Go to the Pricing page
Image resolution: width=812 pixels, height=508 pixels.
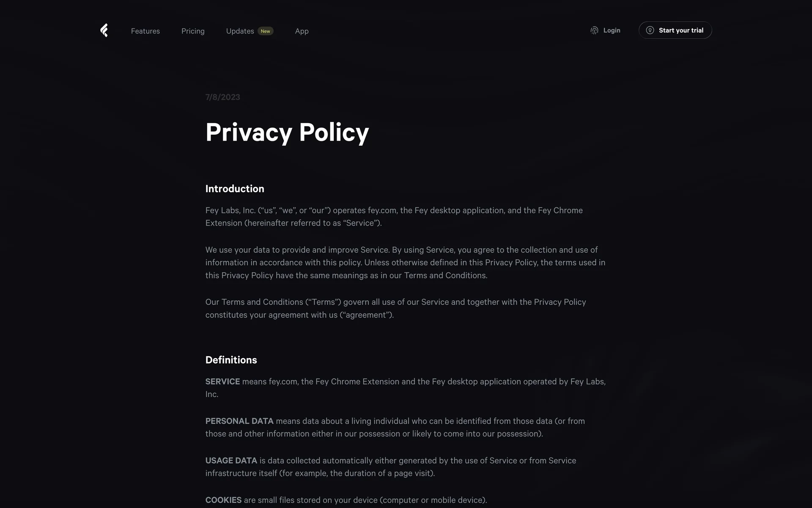pyautogui.click(x=193, y=31)
